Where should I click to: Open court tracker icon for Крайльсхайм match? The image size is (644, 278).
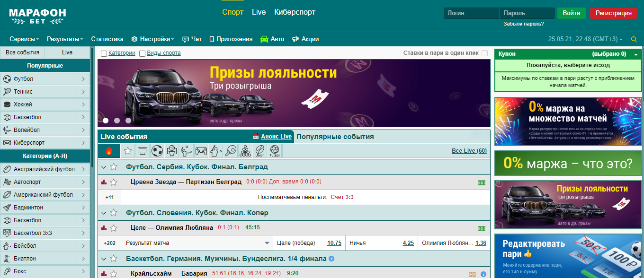pos(472,274)
